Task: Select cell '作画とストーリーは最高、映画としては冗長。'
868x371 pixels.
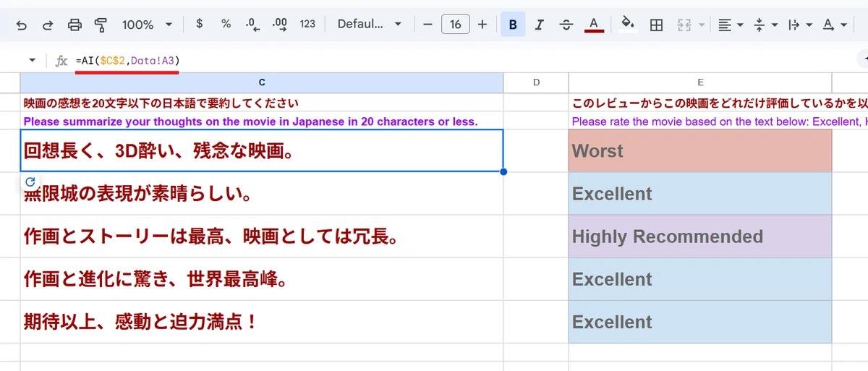Action: [x=262, y=236]
